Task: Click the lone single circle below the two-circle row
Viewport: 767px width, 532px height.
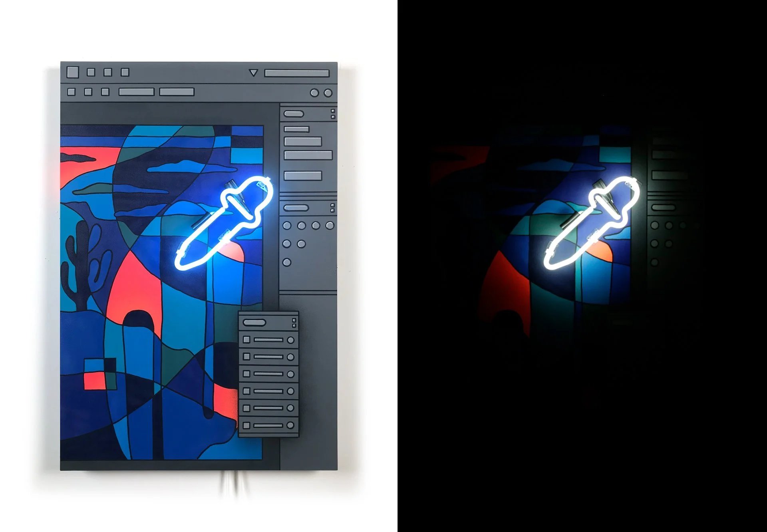Action: pyautogui.click(x=287, y=262)
